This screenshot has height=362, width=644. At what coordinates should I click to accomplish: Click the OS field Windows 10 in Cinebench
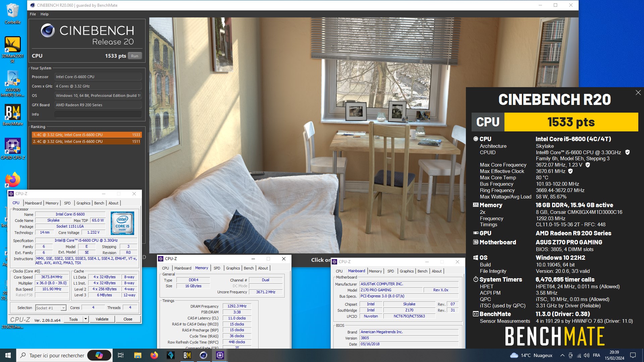[x=98, y=96]
